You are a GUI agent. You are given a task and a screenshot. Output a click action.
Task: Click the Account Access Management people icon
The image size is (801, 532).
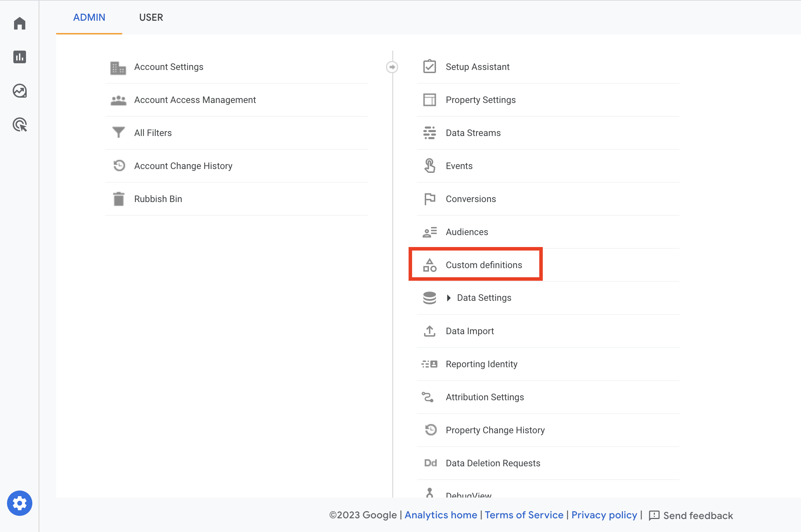pyautogui.click(x=118, y=100)
